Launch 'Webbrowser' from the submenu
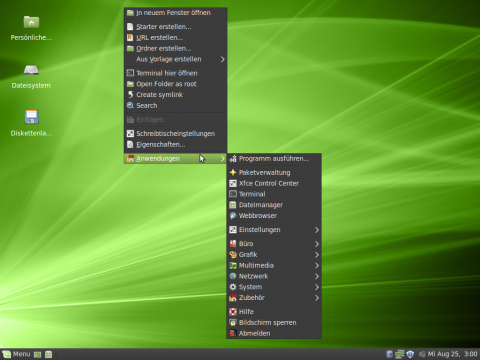 pyautogui.click(x=274, y=216)
